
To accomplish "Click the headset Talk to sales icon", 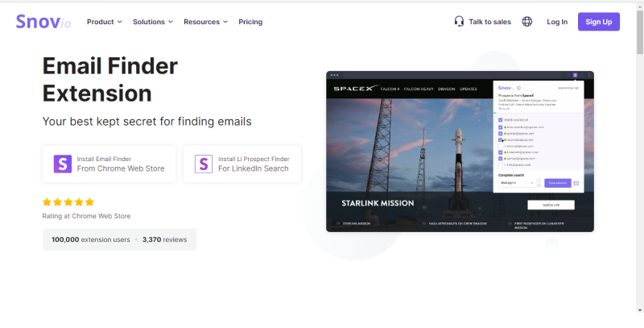I will 459,22.
